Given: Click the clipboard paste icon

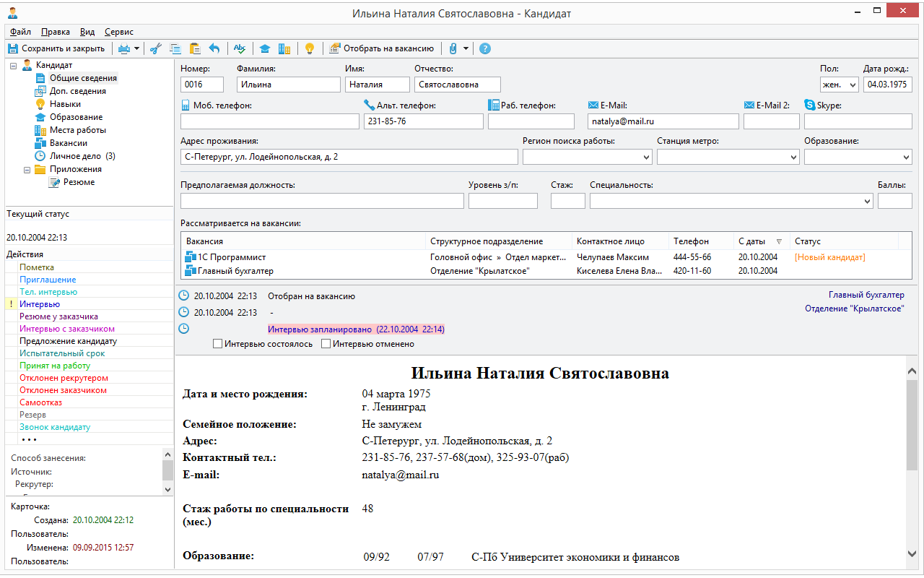Looking at the screenshot, I should tap(194, 48).
